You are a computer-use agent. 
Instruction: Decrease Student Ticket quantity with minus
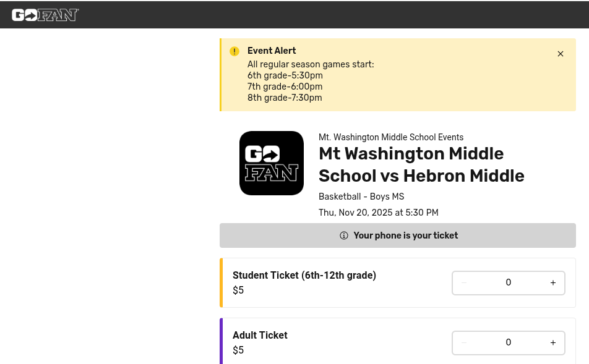tap(464, 283)
